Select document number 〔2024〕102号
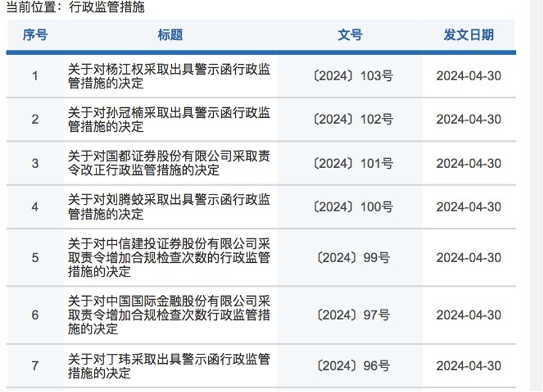Viewport: 543px width, 392px height. click(x=353, y=119)
